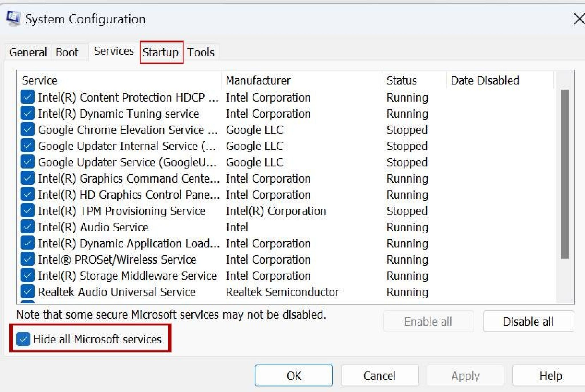Uncheck Intel(R) PROSet/Wireless Service
This screenshot has height=392, width=585.
click(x=27, y=259)
